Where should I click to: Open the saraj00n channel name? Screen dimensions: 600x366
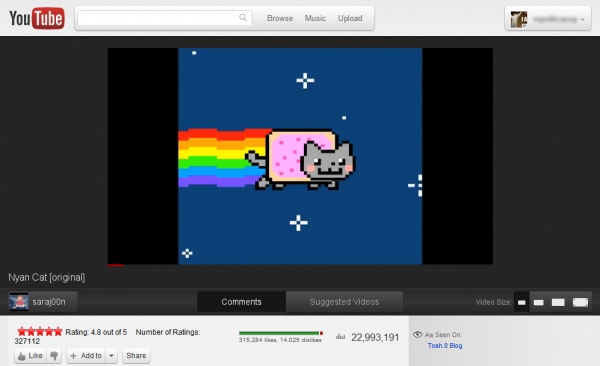pos(49,302)
